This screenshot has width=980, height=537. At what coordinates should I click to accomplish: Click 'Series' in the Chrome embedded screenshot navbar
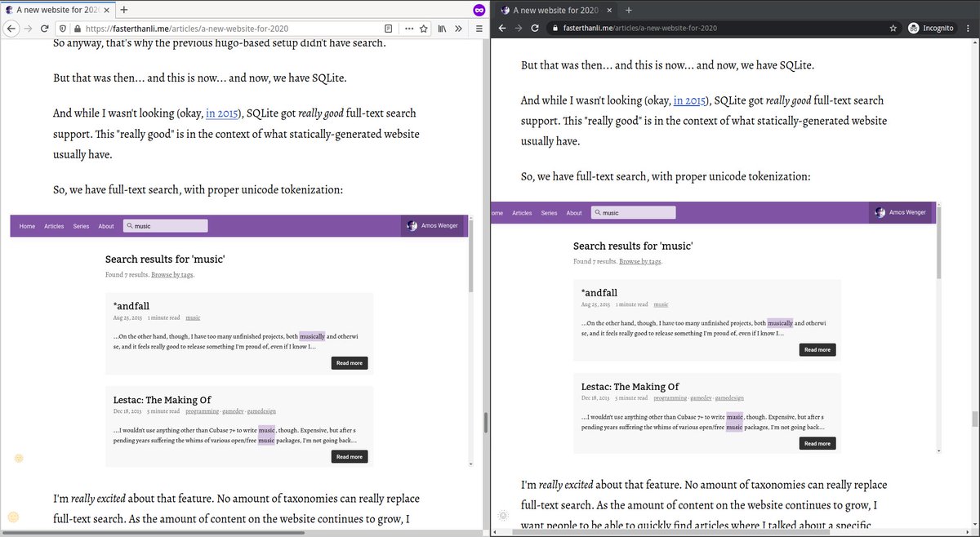coord(549,212)
